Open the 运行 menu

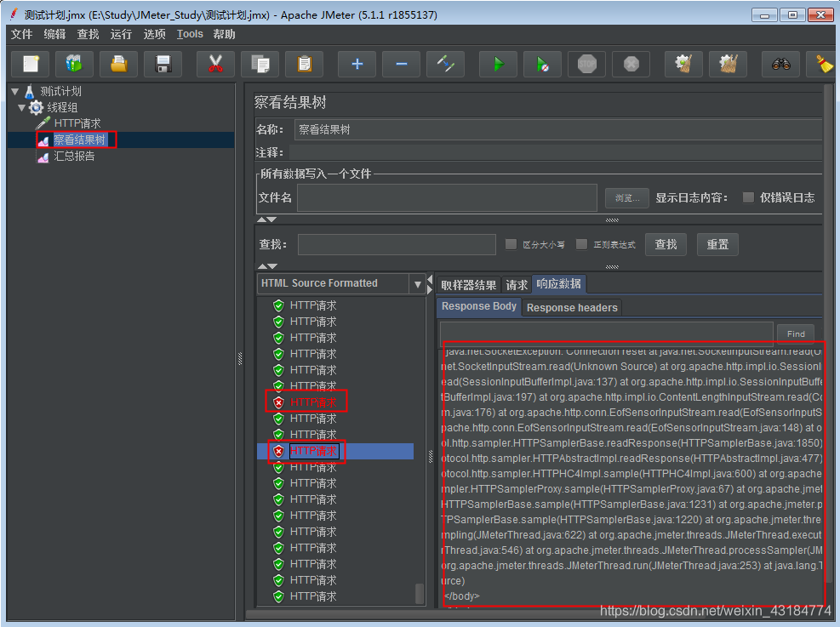click(x=121, y=34)
